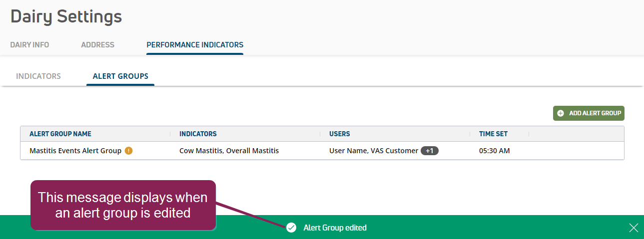644x239 pixels.
Task: Open the Mastitis Events Alert Group row
Action: [x=75, y=151]
